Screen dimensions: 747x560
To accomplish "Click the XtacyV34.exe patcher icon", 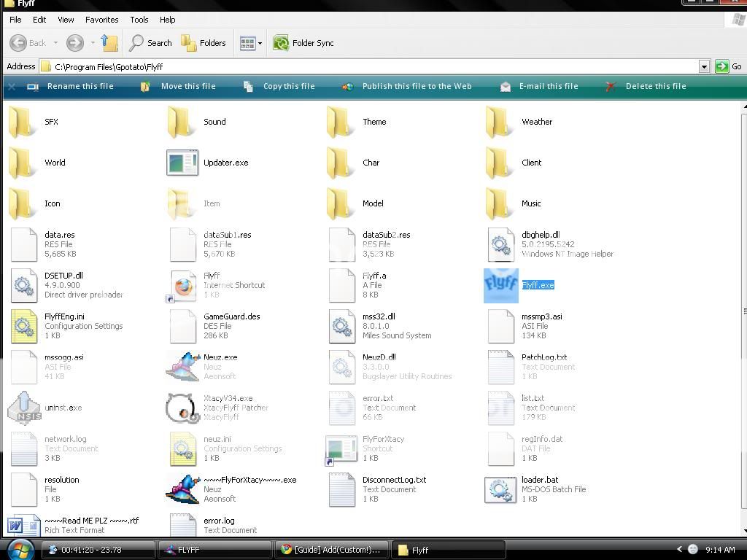I will tap(182, 408).
